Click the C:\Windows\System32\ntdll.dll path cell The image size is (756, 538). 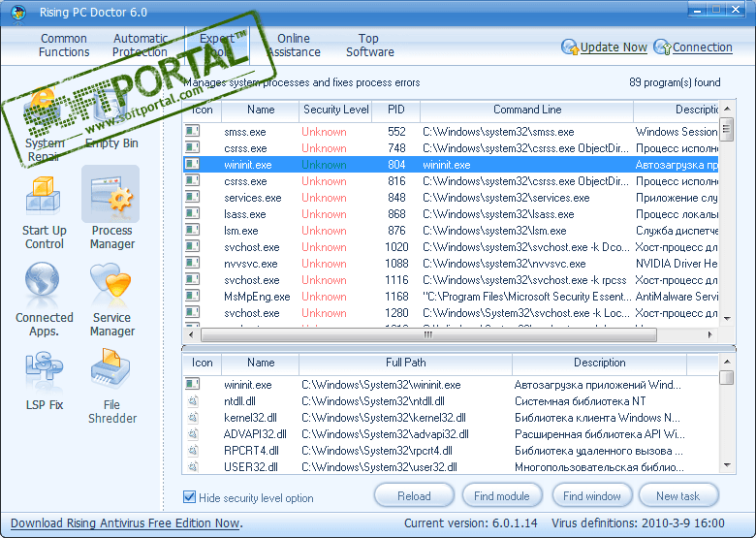click(x=373, y=401)
